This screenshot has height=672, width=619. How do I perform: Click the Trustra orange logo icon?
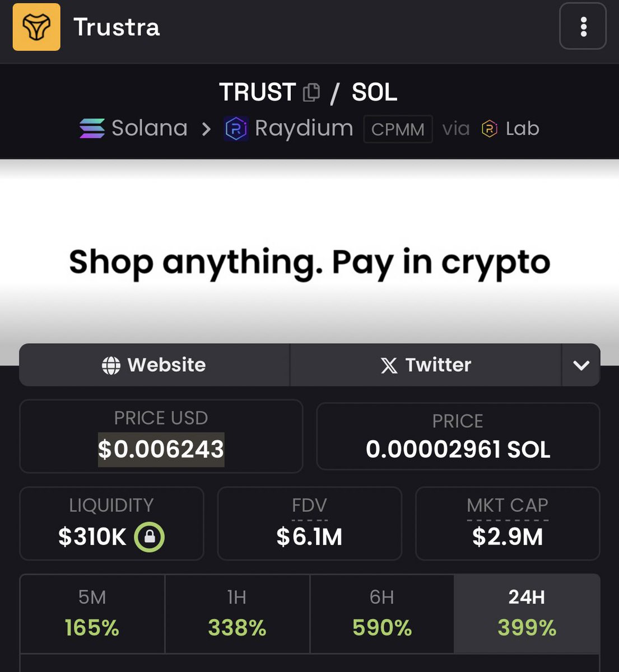36,27
